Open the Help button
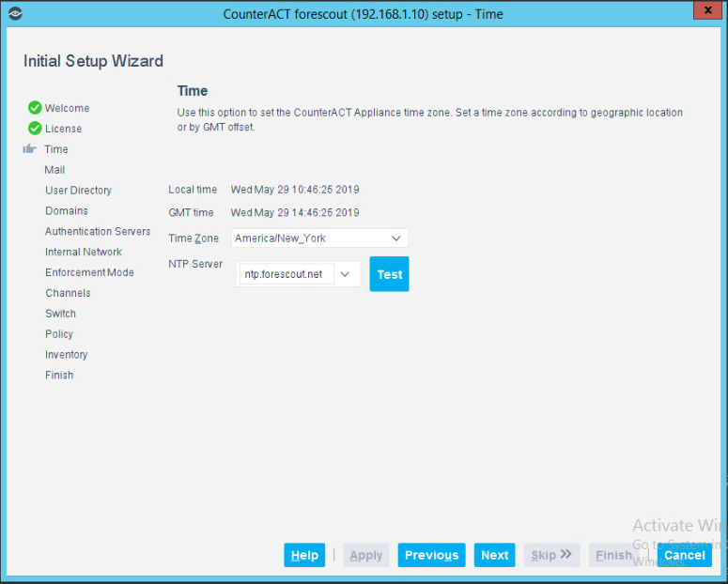Screen dimensions: 728x584 [x=304, y=555]
